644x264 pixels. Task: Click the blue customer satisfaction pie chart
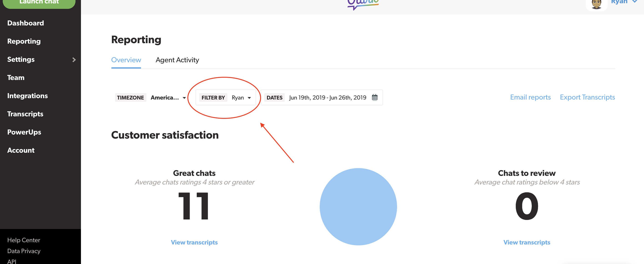pos(358,207)
